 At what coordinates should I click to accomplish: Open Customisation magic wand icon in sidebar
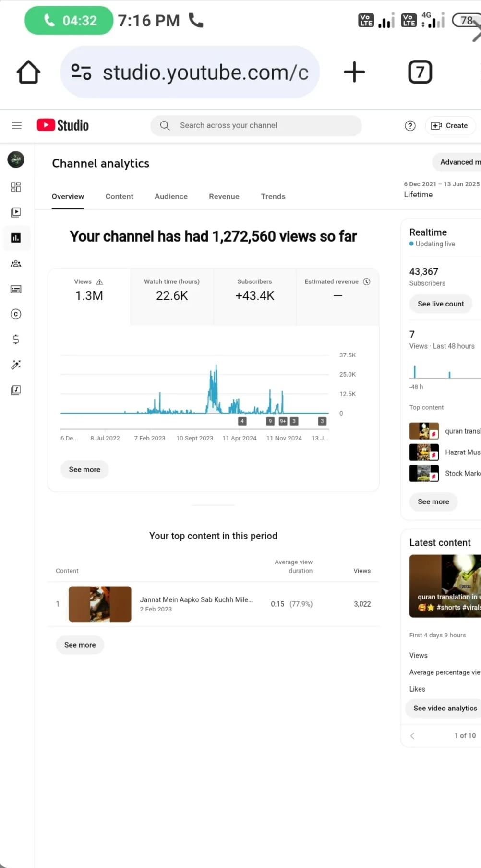[x=16, y=365]
